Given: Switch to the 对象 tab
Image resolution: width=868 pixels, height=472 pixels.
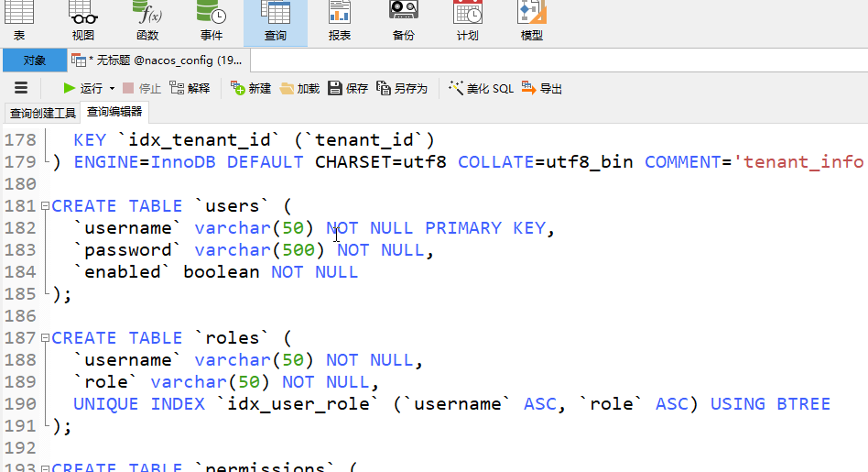Looking at the screenshot, I should 35,60.
